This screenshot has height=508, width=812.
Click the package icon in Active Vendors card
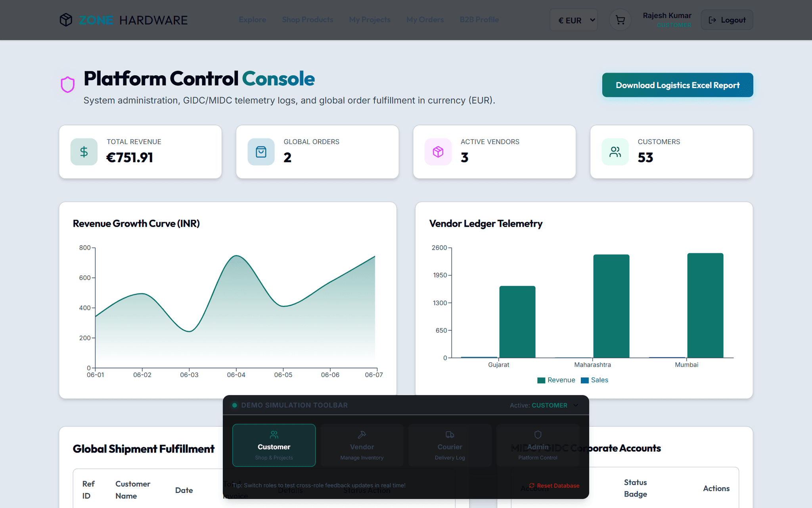pos(438,152)
